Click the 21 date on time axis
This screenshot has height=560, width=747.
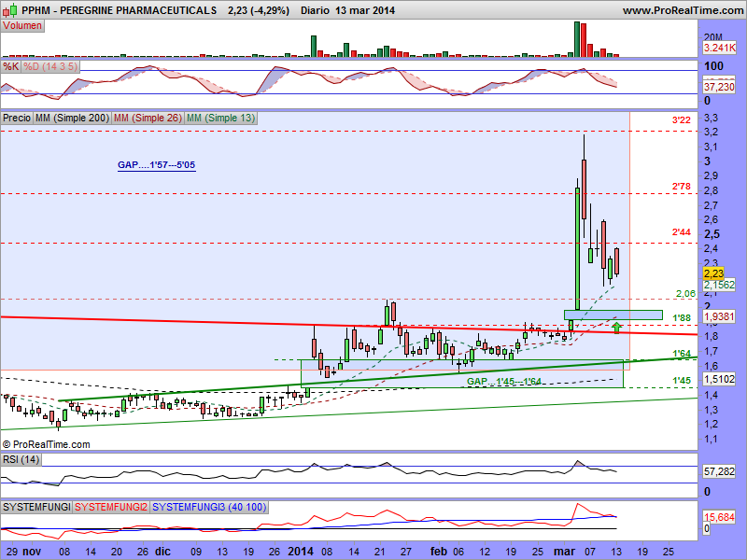pos(380,552)
